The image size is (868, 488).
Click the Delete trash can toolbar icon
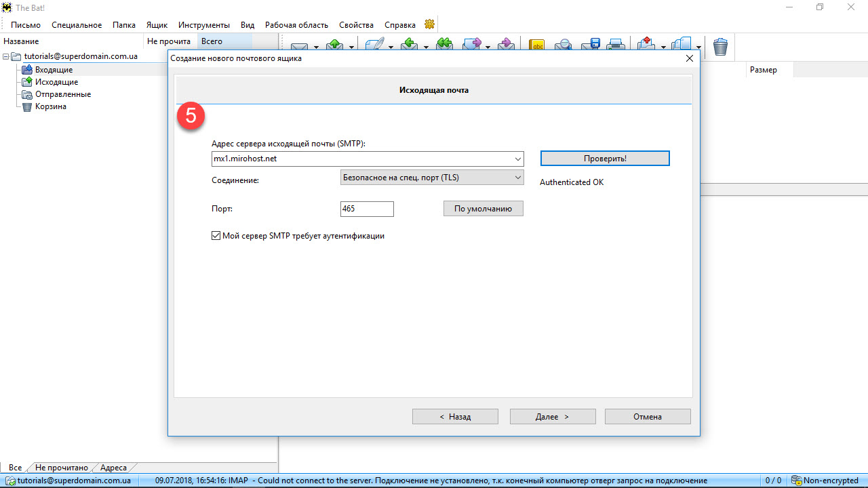[720, 46]
